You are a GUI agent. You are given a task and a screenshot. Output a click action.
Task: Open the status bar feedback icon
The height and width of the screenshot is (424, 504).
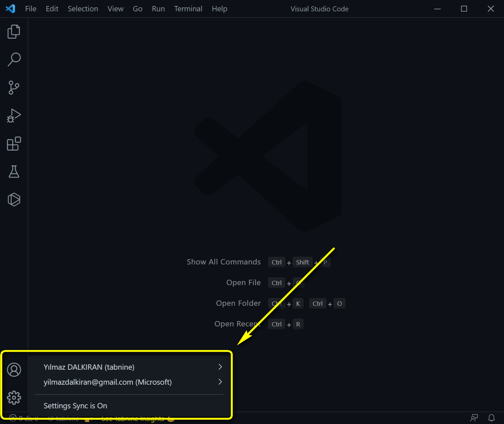[x=474, y=418]
